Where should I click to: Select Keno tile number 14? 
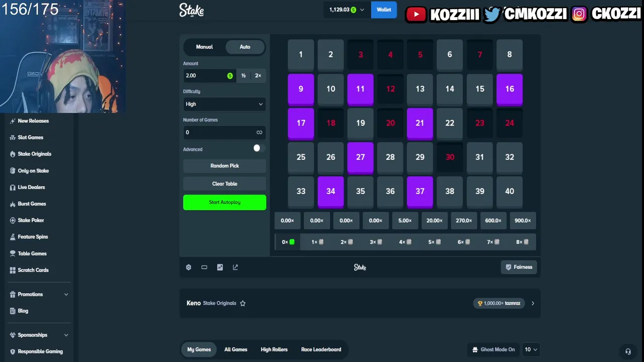point(450,89)
